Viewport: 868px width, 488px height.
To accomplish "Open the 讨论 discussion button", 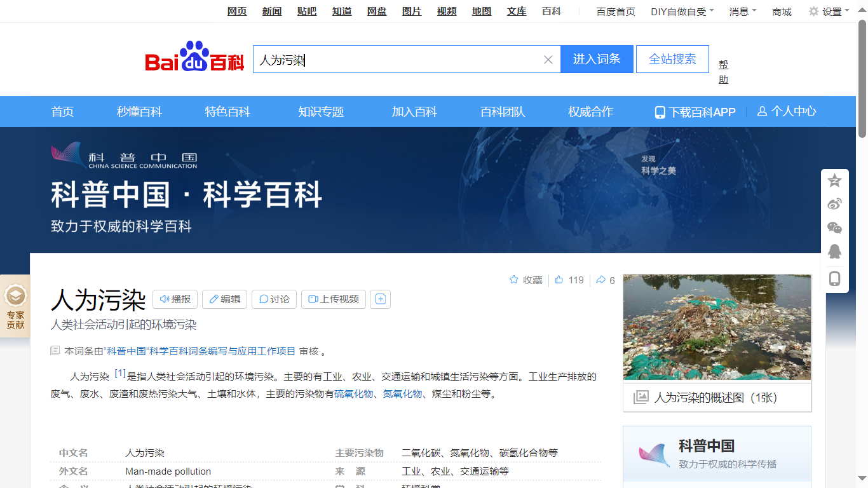I will [275, 299].
